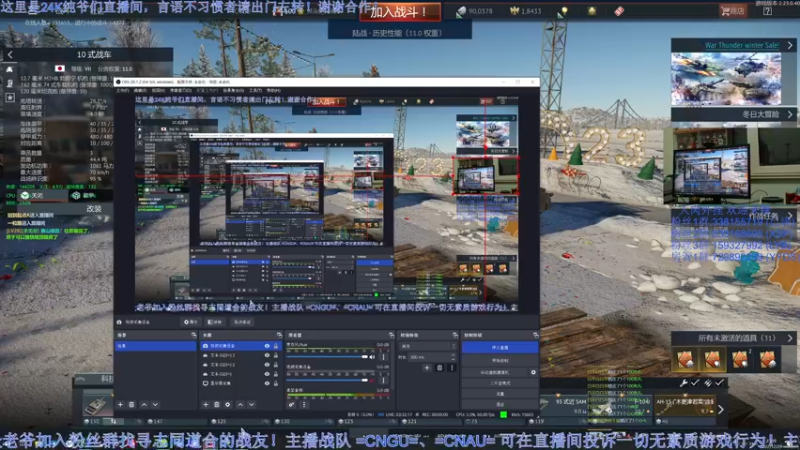Pop out the Controls dock panel icon

pos(535,335)
